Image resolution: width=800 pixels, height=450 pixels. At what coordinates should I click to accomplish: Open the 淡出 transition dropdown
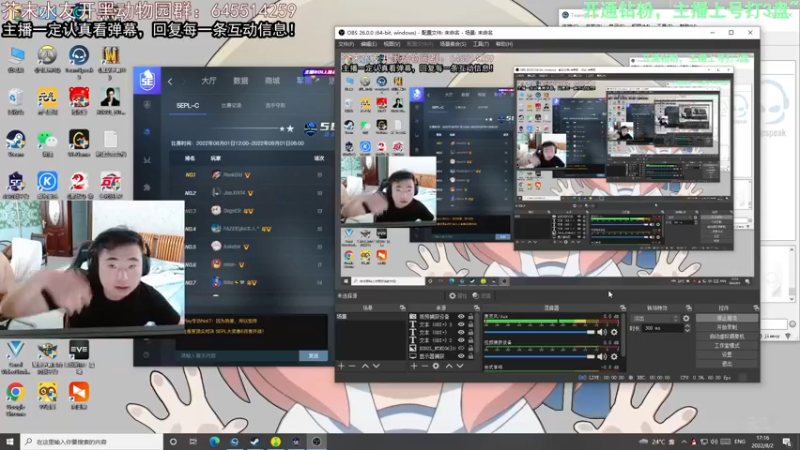[x=656, y=318]
